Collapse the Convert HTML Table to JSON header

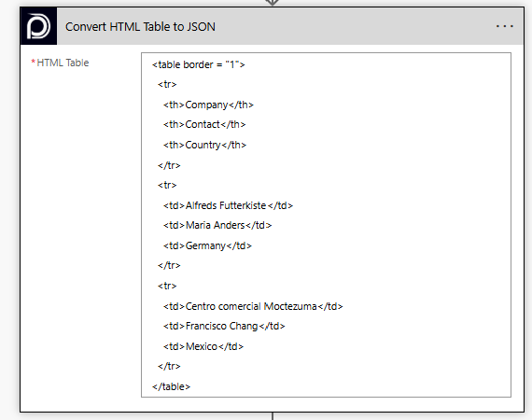pyautogui.click(x=290, y=26)
